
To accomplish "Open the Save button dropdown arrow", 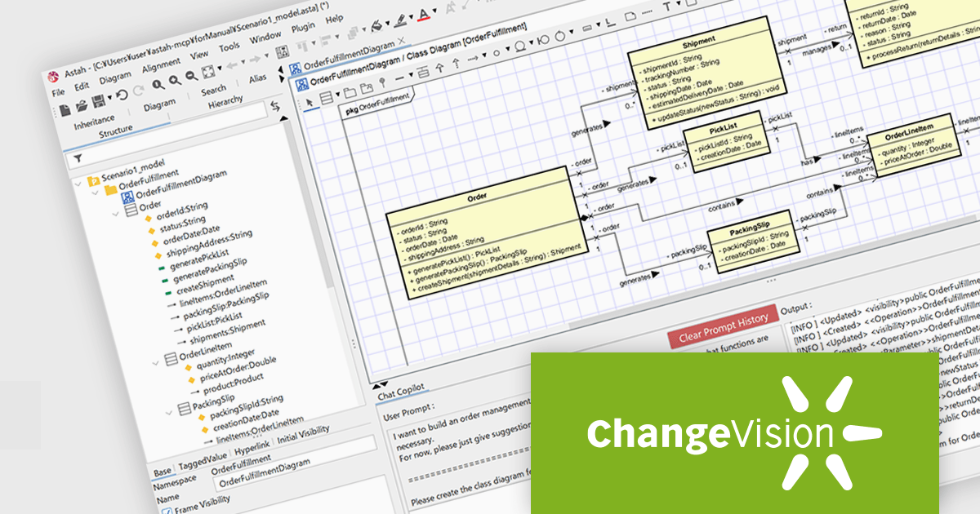I will point(110,97).
